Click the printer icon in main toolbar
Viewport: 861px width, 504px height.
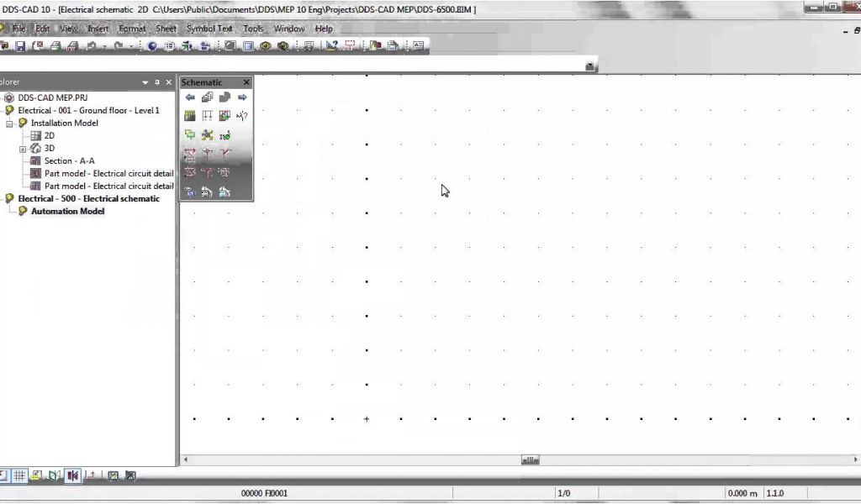click(x=55, y=46)
